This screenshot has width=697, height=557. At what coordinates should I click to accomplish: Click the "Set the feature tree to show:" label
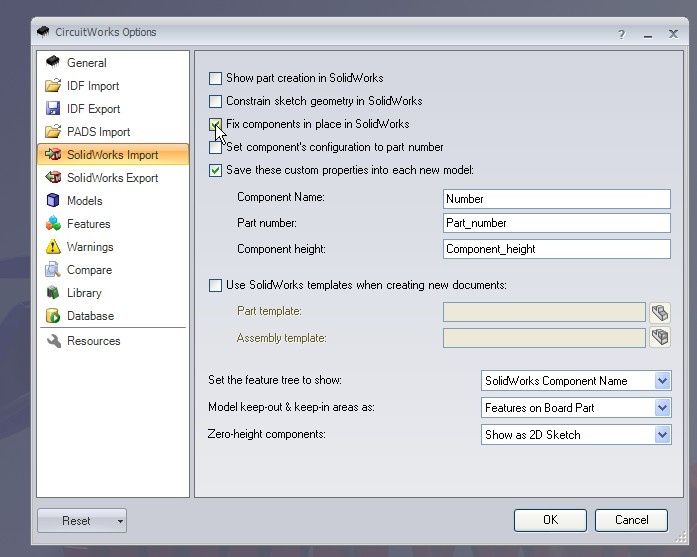(x=275, y=380)
